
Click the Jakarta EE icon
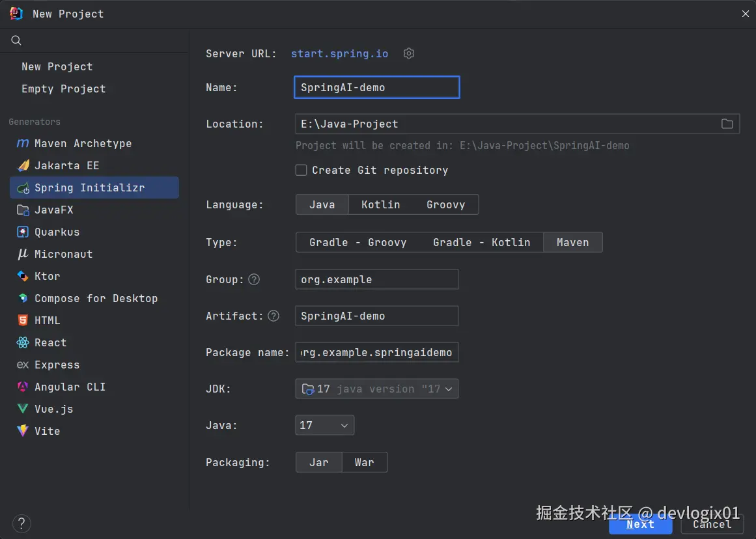pos(23,165)
